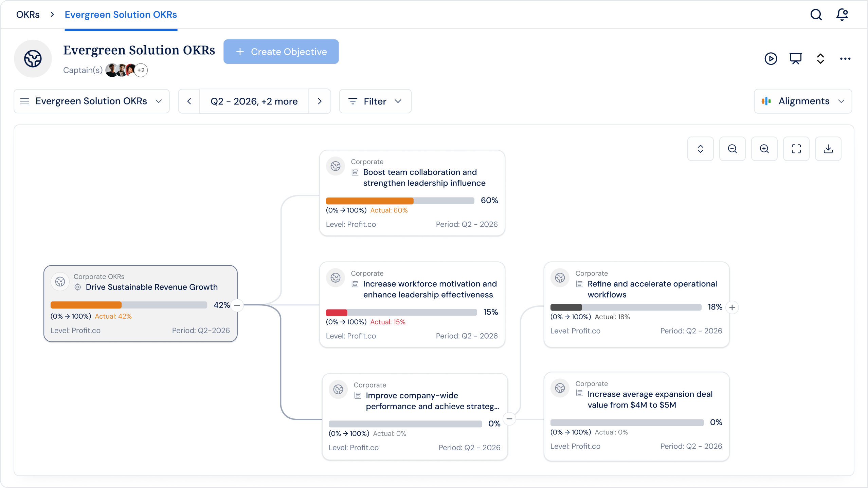Open the search icon in header
The height and width of the screenshot is (488, 868).
pyautogui.click(x=816, y=15)
